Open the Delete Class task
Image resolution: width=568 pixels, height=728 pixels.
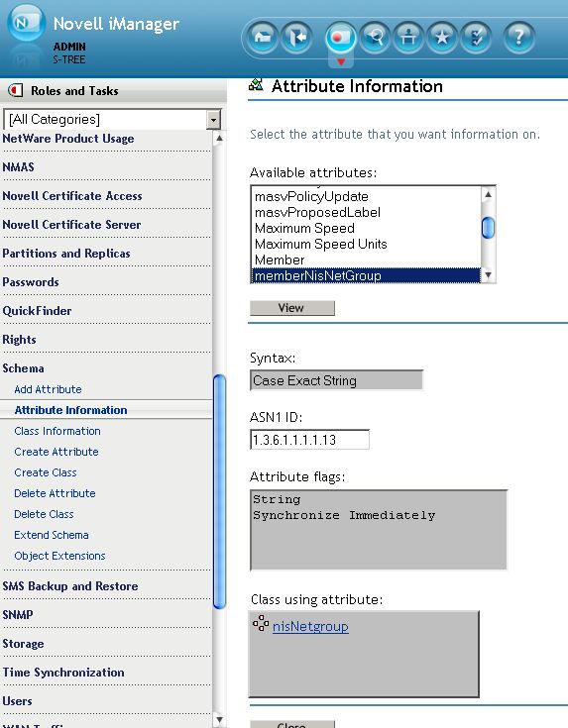tap(44, 514)
